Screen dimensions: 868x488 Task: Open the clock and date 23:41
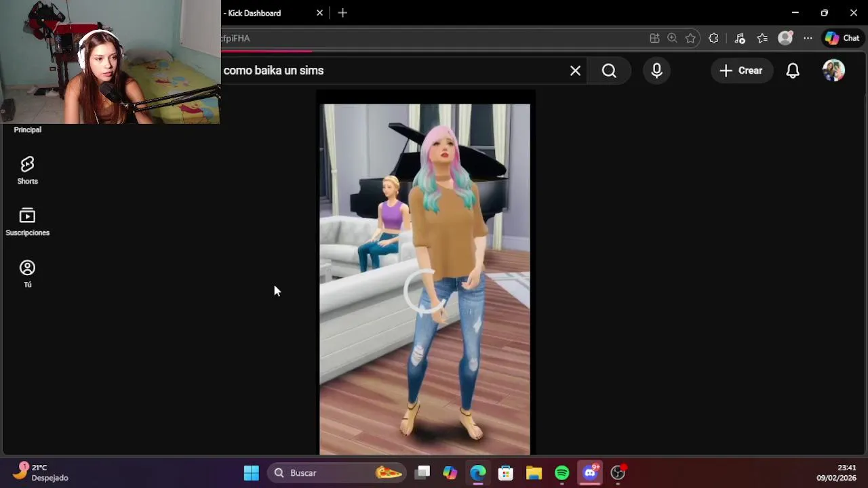(x=836, y=472)
